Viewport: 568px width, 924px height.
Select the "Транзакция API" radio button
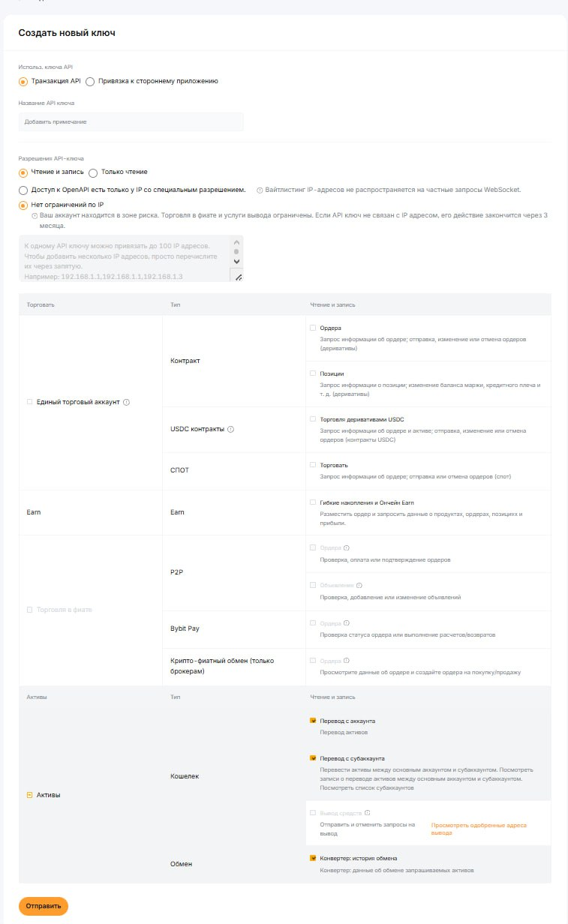[23, 82]
